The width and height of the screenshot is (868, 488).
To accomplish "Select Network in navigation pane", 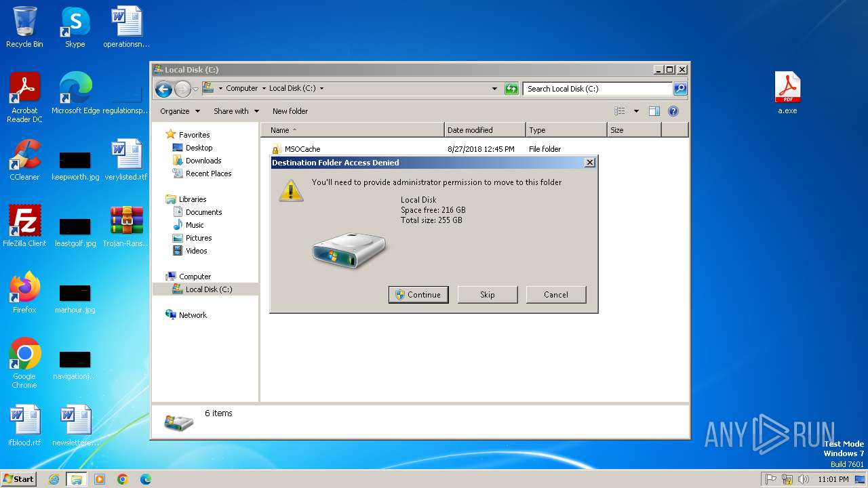I will (193, 315).
